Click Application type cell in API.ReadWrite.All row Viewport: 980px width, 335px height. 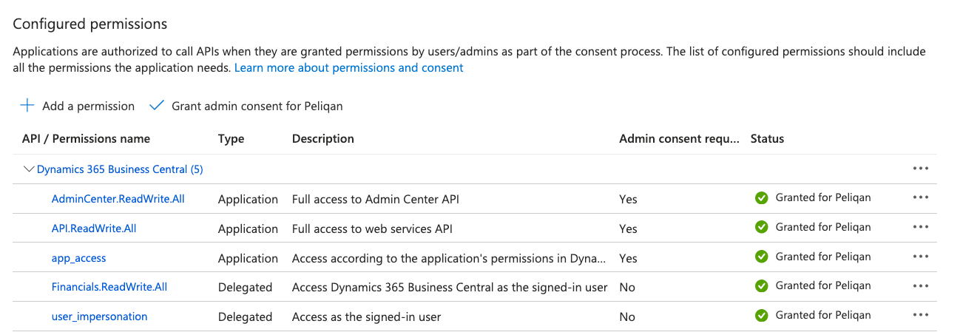coord(248,229)
